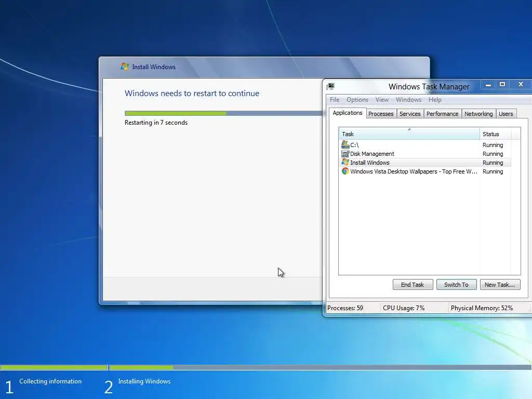
Task: Click the Install Windows task list icon
Action: tap(345, 162)
